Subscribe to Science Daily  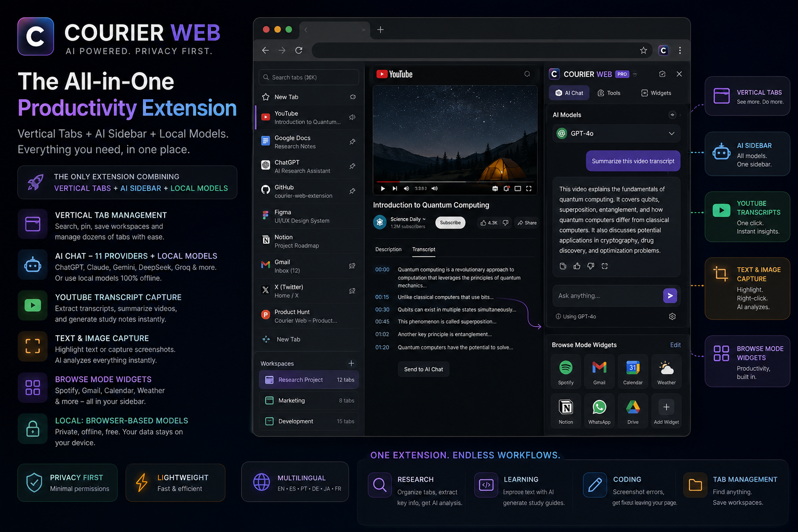(450, 223)
